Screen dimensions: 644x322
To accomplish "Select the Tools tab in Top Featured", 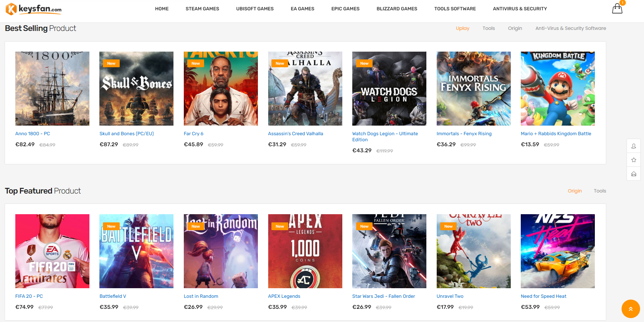I will [600, 191].
